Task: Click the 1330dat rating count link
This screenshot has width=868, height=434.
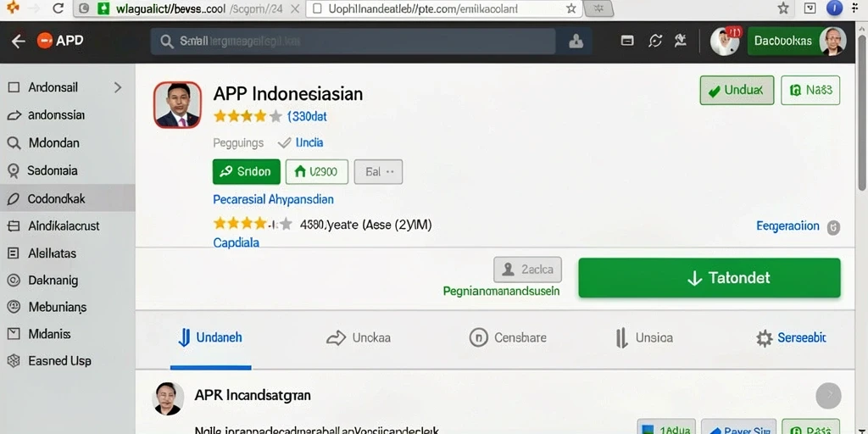Action: pos(307,117)
